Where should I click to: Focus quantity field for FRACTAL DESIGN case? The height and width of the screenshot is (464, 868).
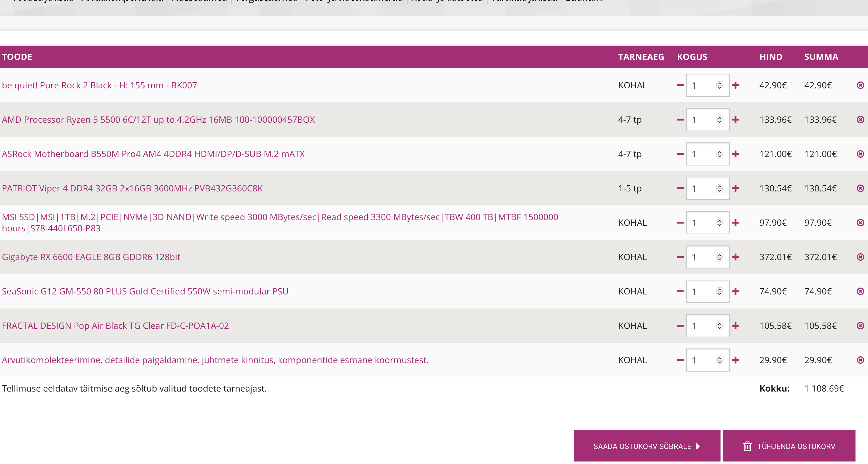pos(708,326)
